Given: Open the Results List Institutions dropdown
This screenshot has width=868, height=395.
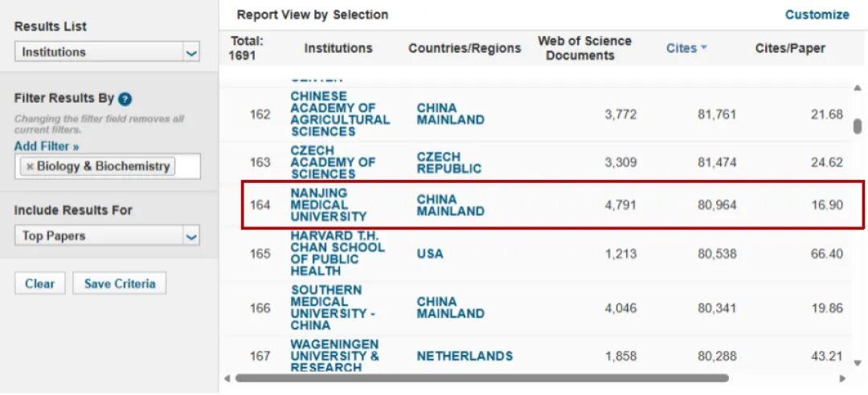Looking at the screenshot, I should pyautogui.click(x=108, y=52).
